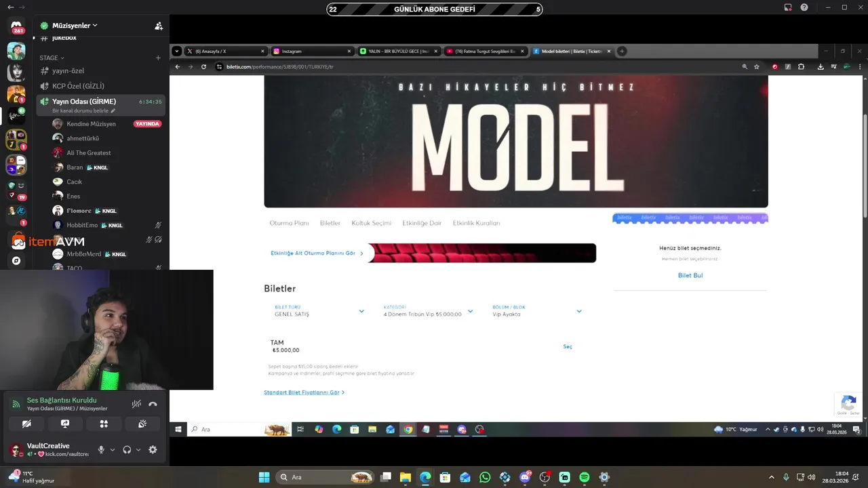Screen dimensions: 868x488
Task: Go back in the browser
Action: tap(178, 66)
